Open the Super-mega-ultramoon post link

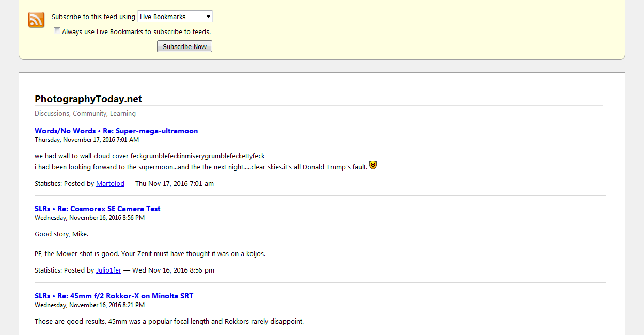(x=116, y=131)
